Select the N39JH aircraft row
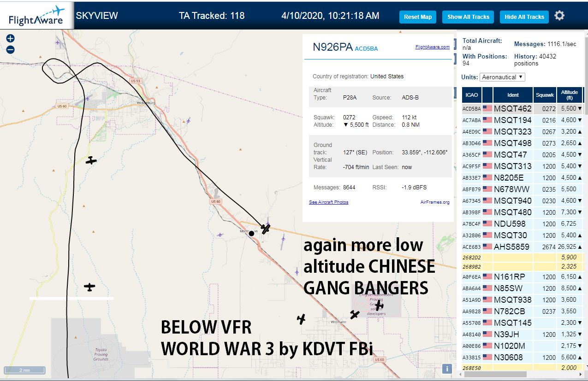 click(523, 334)
